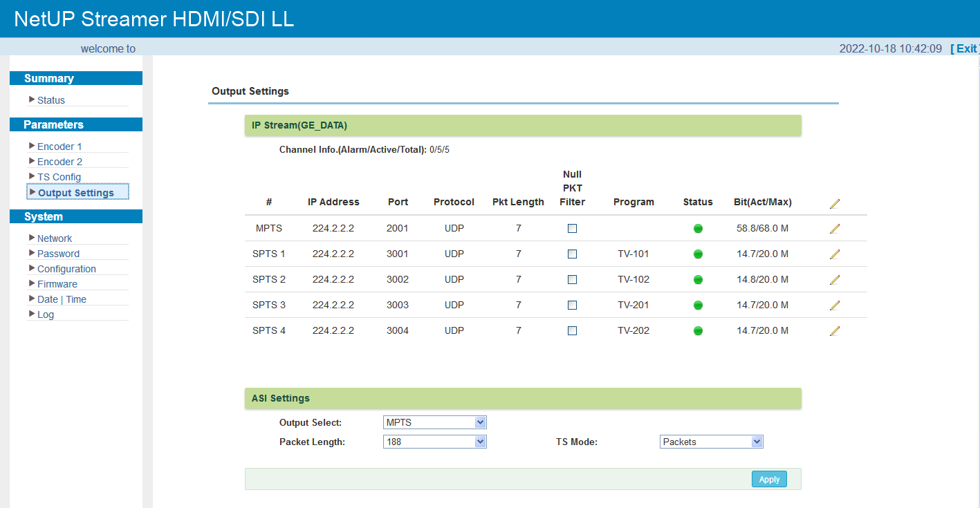Edit the SPTS 4 row via pencil icon
The image size is (980, 508).
click(x=835, y=331)
